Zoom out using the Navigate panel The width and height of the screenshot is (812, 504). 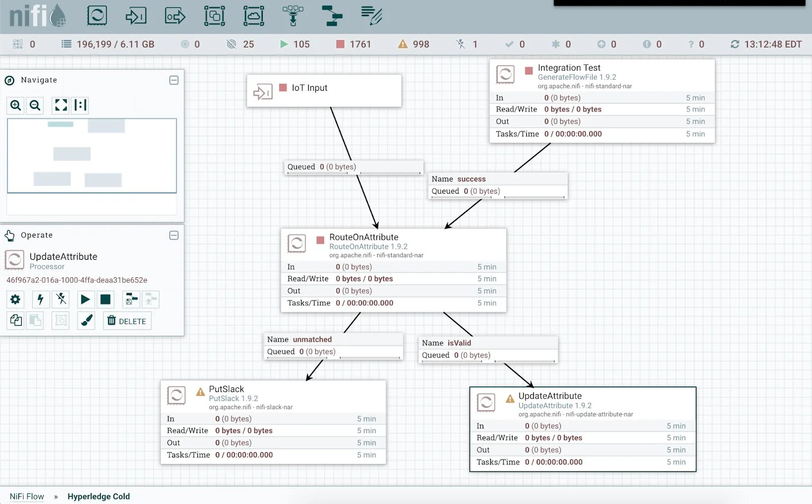pyautogui.click(x=35, y=105)
